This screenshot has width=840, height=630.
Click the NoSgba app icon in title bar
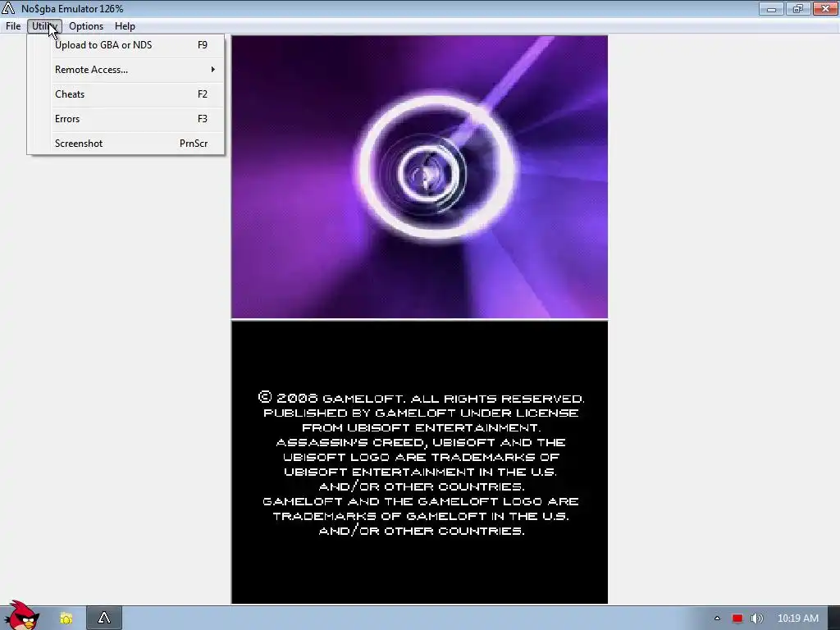pos(8,8)
